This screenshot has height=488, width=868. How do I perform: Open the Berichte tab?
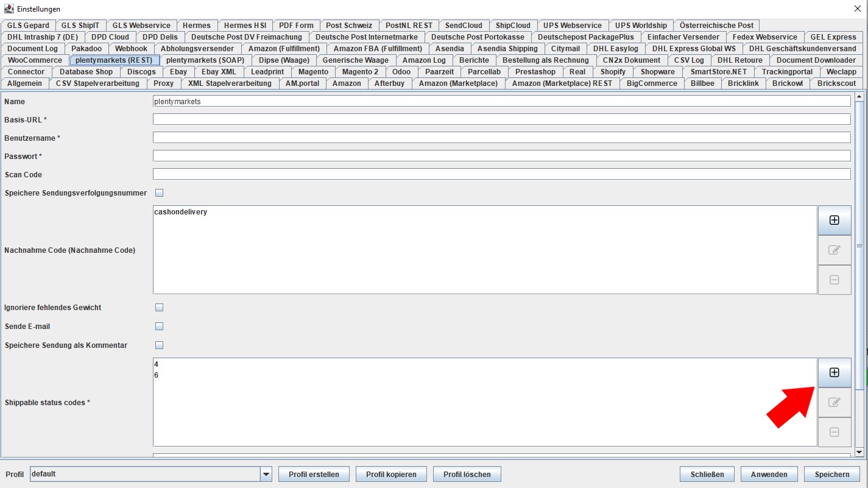point(474,60)
